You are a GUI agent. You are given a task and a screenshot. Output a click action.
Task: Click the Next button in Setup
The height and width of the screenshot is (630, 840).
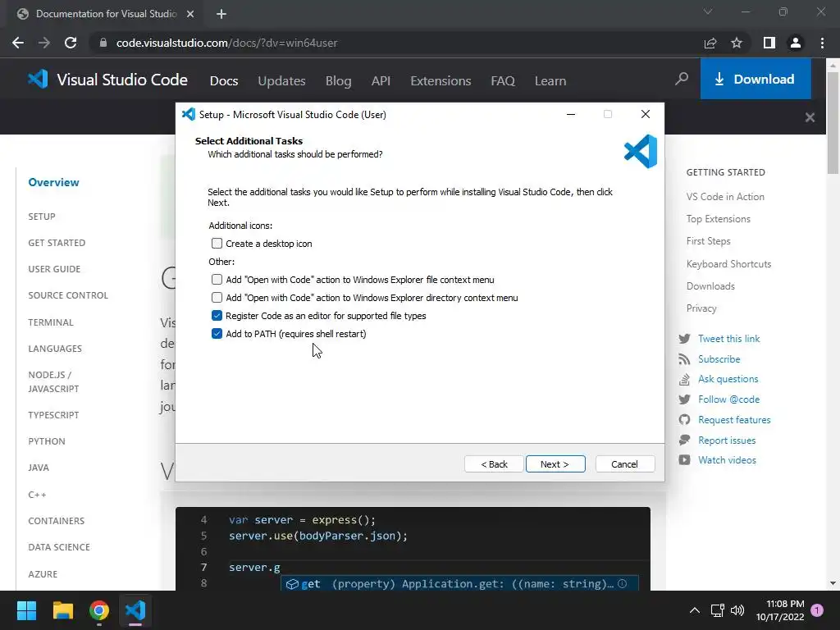click(x=555, y=464)
